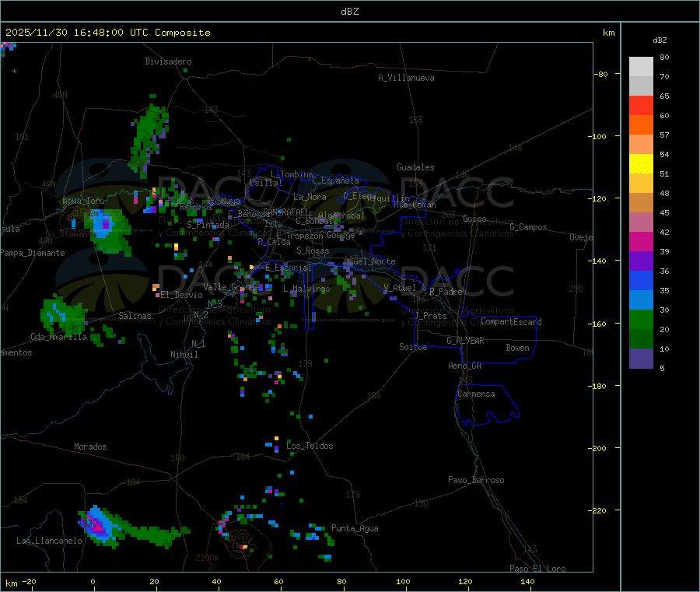Screen dimensions: 700x592
Task: Click the storm cell near Lag.Llancanelo
Action: click(100, 525)
